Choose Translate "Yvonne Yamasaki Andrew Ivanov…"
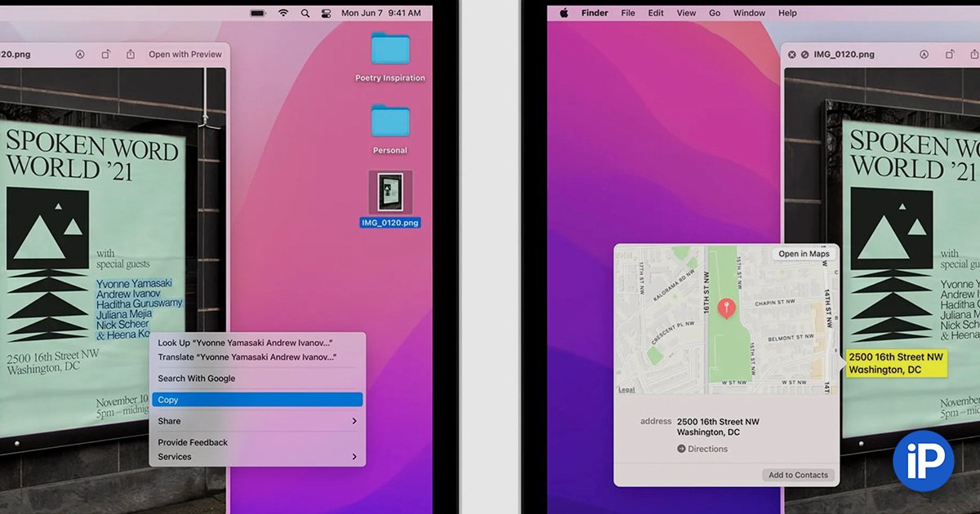This screenshot has height=514, width=980. 256,357
